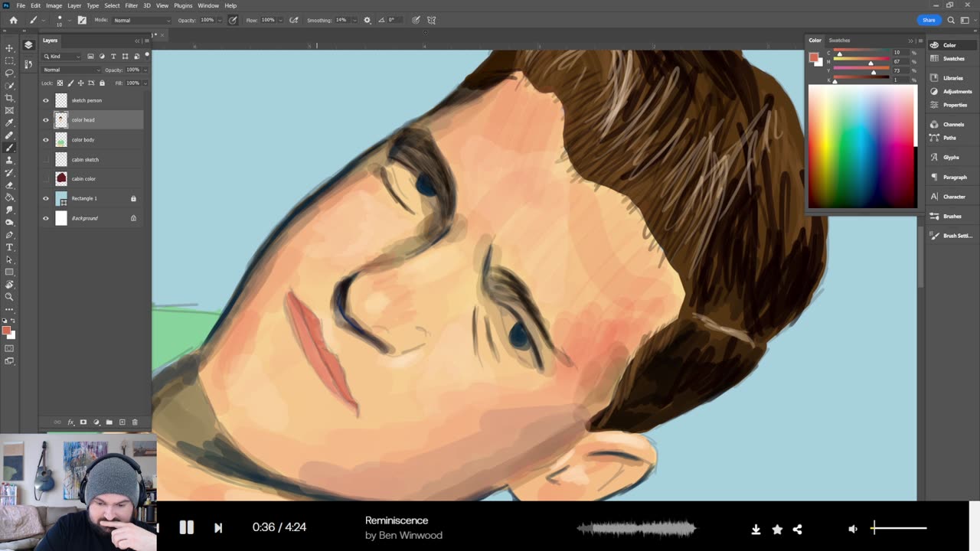This screenshot has height=551, width=980.
Task: Show the cabin sketch layer
Action: click(x=46, y=159)
